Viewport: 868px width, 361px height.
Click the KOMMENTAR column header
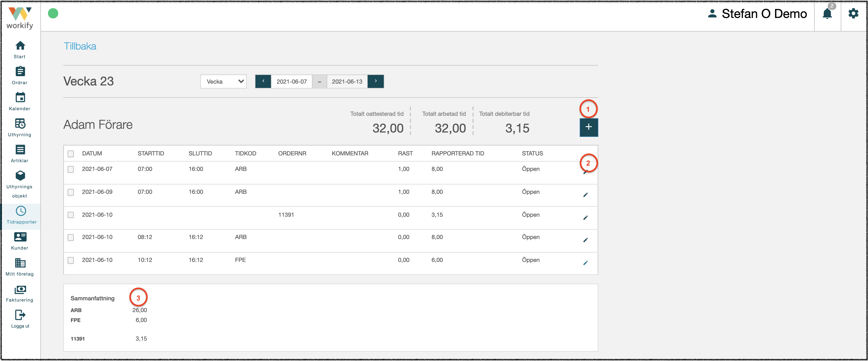point(350,154)
